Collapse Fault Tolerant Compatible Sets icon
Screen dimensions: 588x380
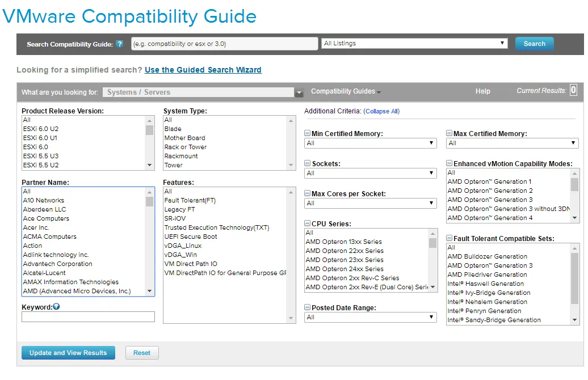450,238
